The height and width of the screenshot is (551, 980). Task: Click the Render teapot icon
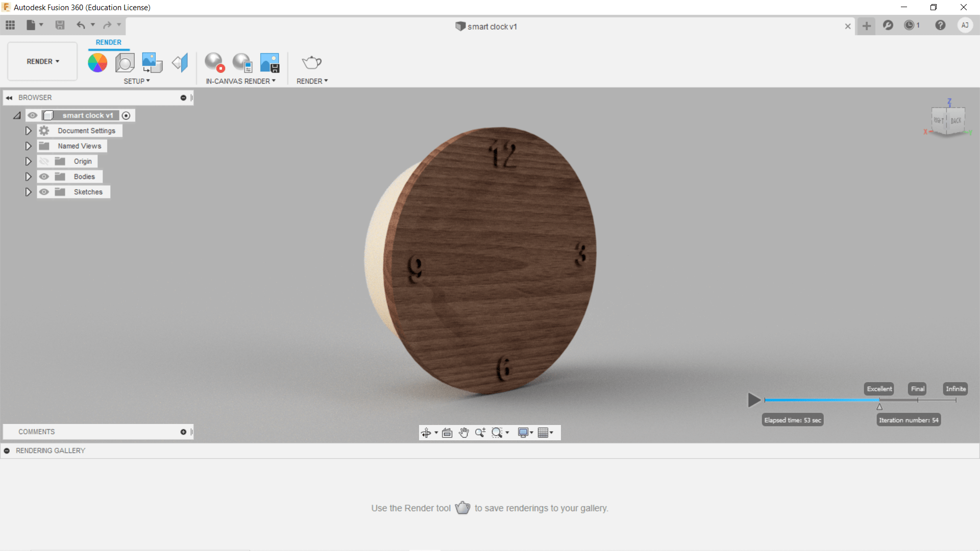(311, 63)
